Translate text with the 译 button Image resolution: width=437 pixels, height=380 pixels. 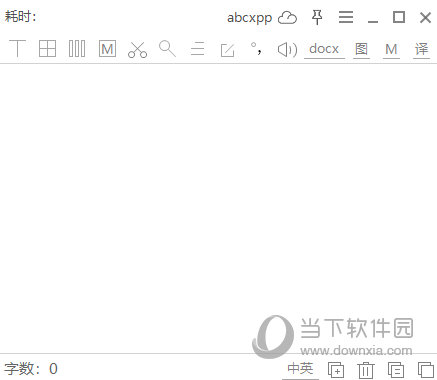pos(421,49)
